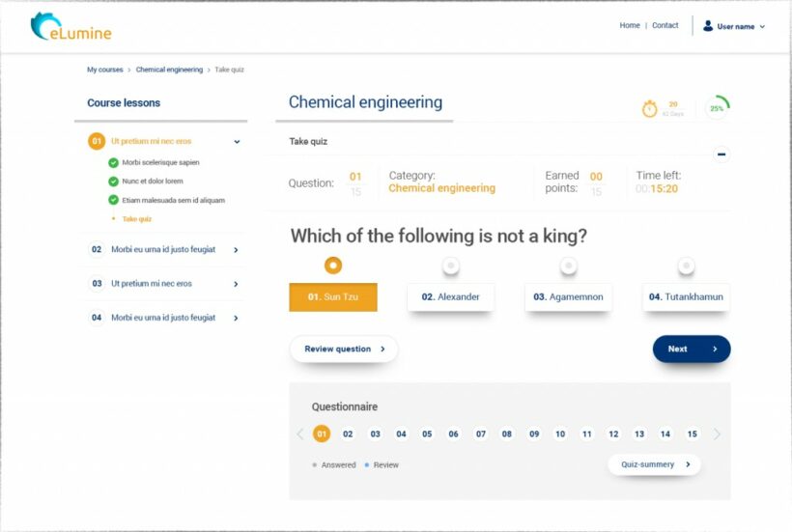This screenshot has height=532, width=792.
Task: Expand lesson 03 Ut pretium mi nec eros chevron
Action: [236, 284]
